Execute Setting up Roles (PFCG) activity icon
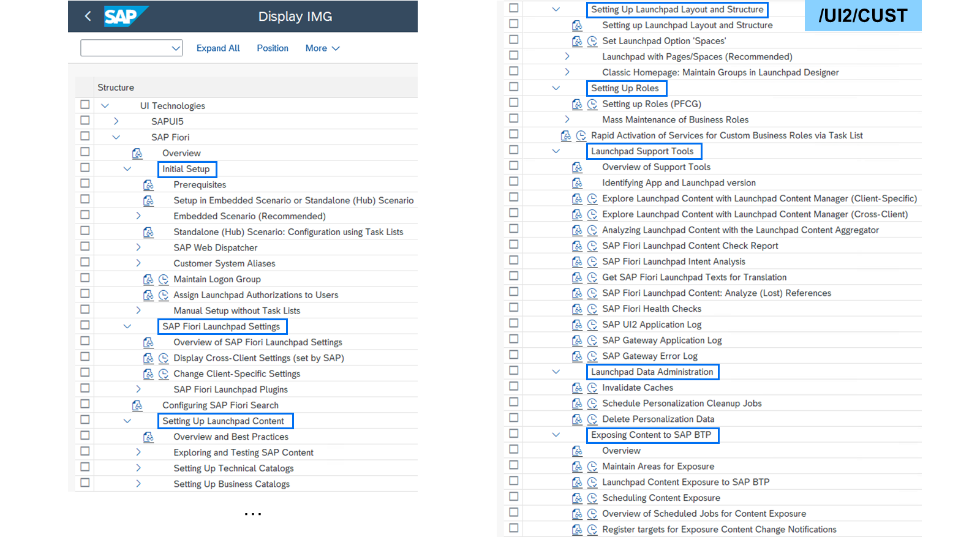This screenshot has height=537, width=980. (x=592, y=104)
